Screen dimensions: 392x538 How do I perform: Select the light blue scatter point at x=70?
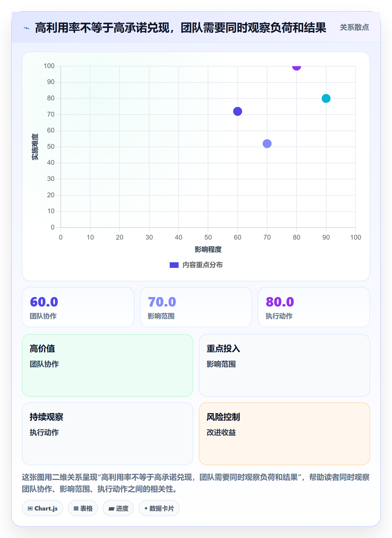point(267,143)
